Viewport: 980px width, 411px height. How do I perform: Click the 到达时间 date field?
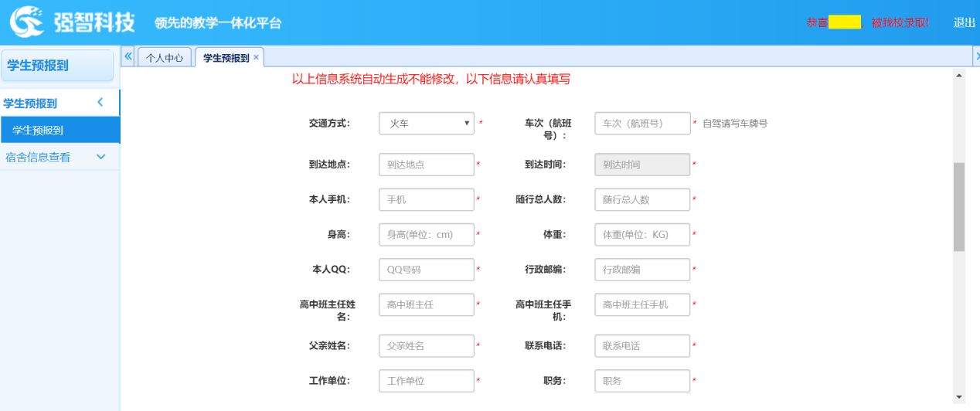pyautogui.click(x=641, y=165)
